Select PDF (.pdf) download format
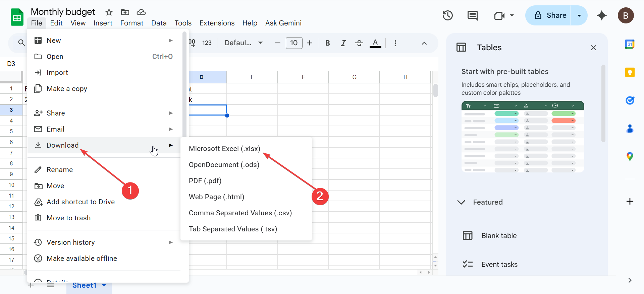 pyautogui.click(x=205, y=181)
